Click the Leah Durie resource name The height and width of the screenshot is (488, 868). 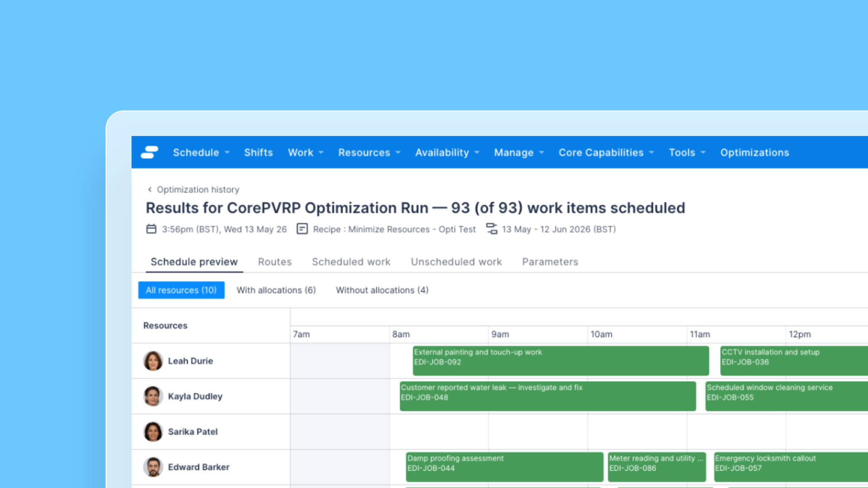pos(190,361)
